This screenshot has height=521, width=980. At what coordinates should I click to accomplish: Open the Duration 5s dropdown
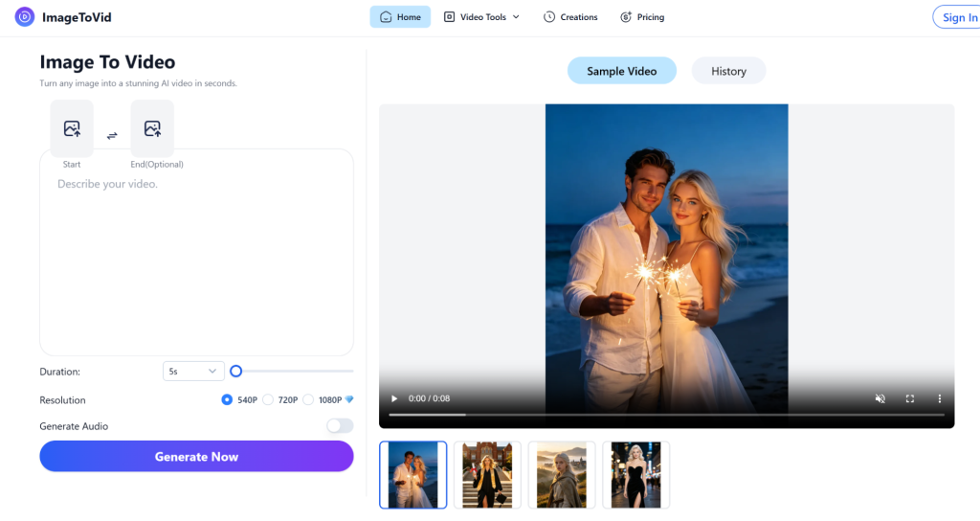tap(193, 371)
